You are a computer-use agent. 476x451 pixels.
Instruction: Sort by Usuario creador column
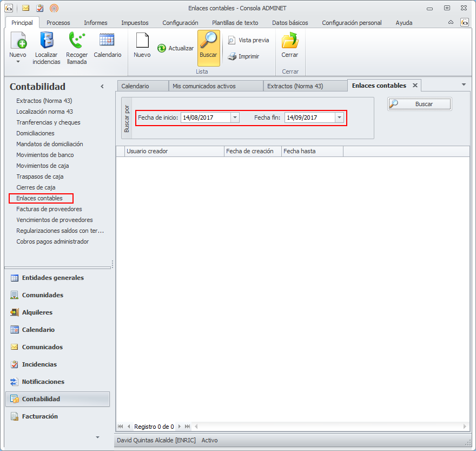tap(174, 152)
